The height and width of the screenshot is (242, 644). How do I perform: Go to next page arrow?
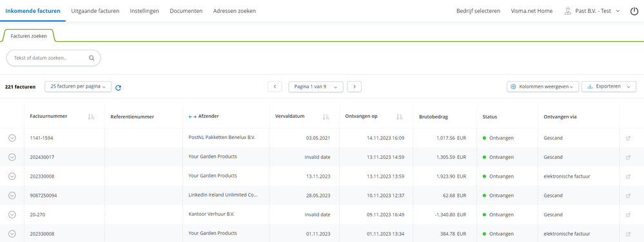click(x=354, y=86)
